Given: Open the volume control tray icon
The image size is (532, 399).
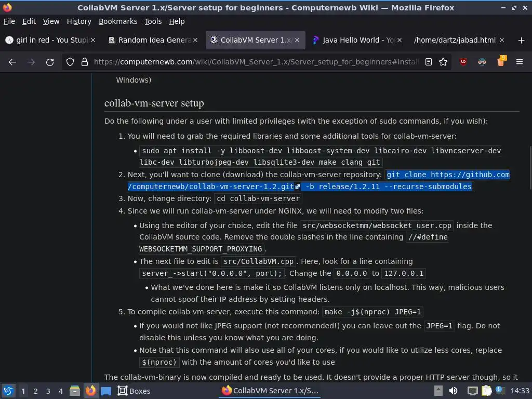Looking at the screenshot, I should point(453,391).
